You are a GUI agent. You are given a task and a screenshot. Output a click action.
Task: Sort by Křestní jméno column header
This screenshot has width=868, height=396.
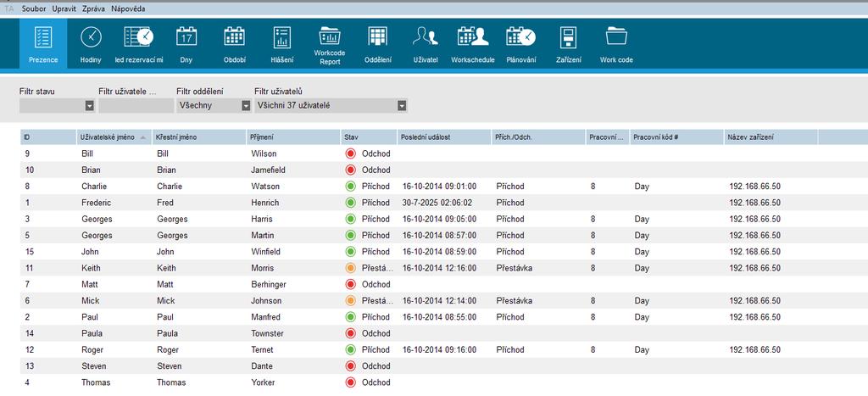198,137
